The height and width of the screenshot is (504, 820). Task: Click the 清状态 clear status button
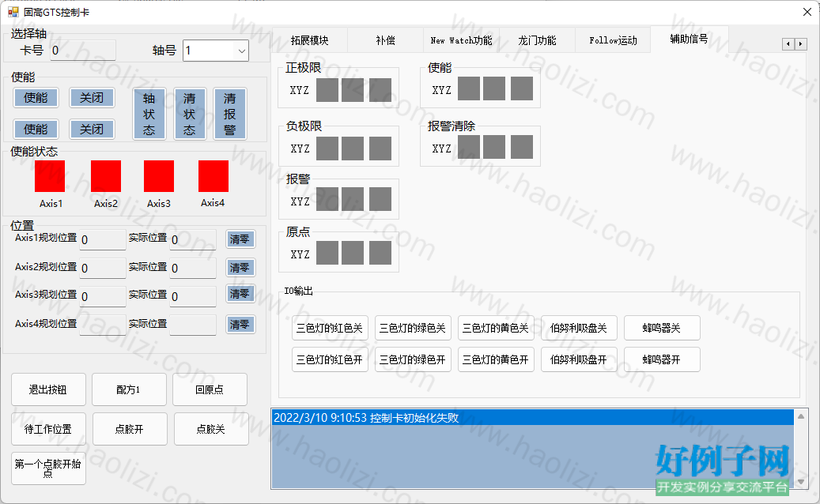click(x=189, y=114)
